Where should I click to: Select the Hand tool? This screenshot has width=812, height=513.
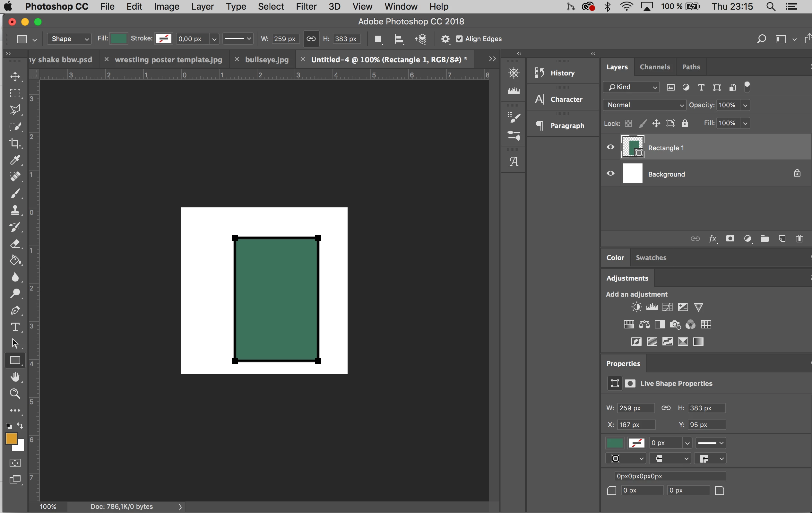[x=15, y=377]
